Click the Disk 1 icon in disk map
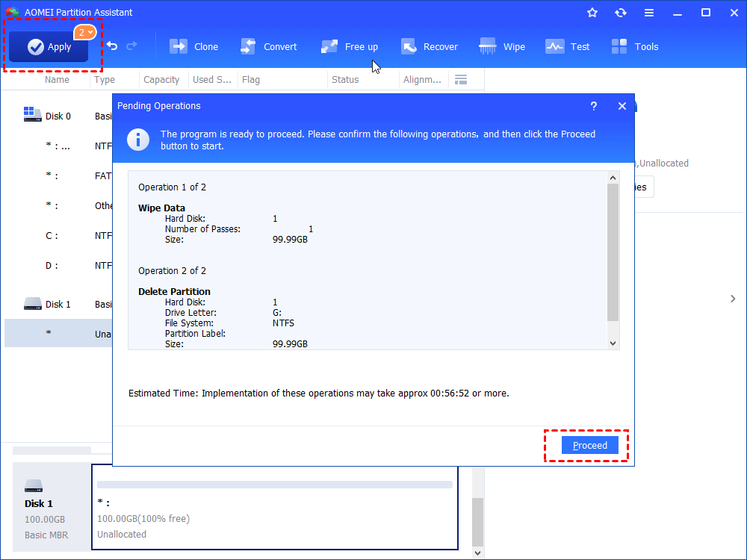 click(34, 486)
